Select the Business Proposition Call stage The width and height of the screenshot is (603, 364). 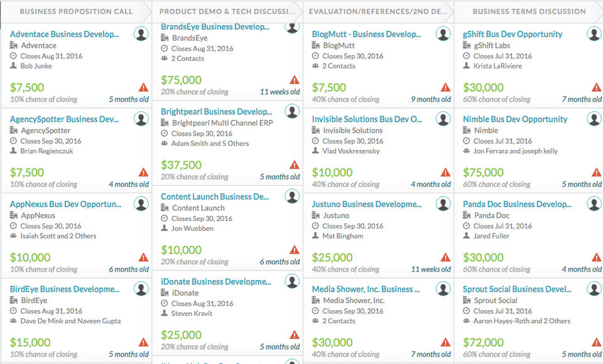pos(76,11)
